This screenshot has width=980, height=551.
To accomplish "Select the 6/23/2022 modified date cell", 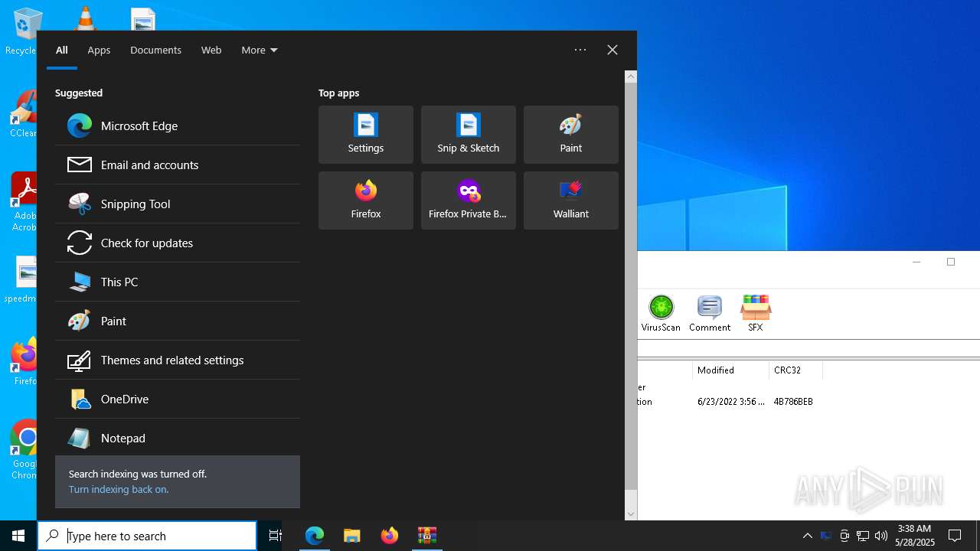I will pyautogui.click(x=731, y=401).
